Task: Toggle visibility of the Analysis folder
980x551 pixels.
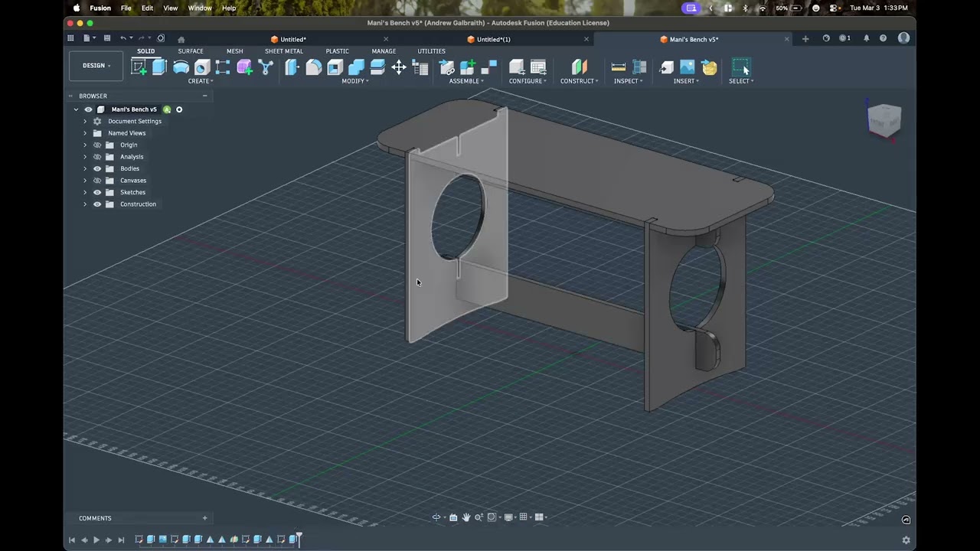Action: [97, 157]
